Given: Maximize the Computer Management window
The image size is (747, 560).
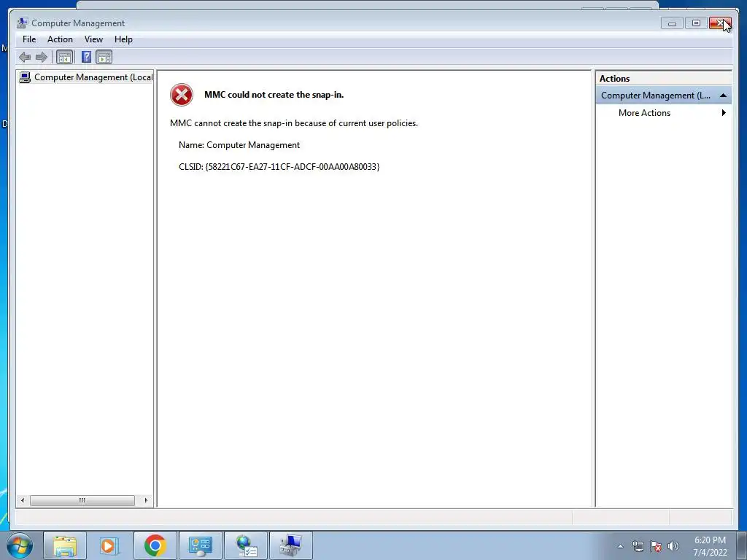Looking at the screenshot, I should (696, 23).
